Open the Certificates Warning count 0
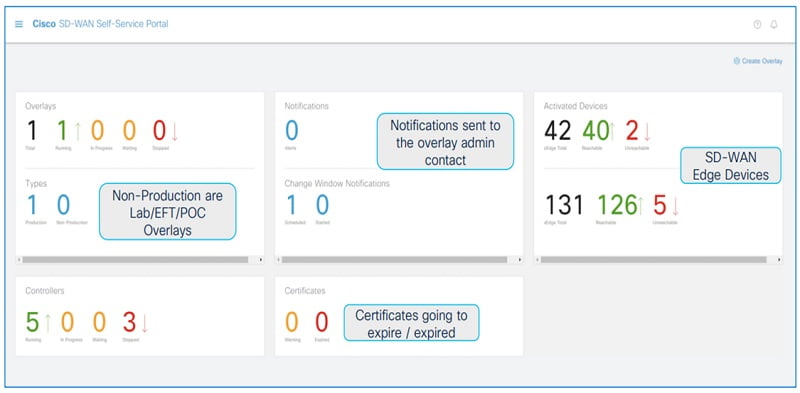This screenshot has height=393, width=800. click(291, 323)
